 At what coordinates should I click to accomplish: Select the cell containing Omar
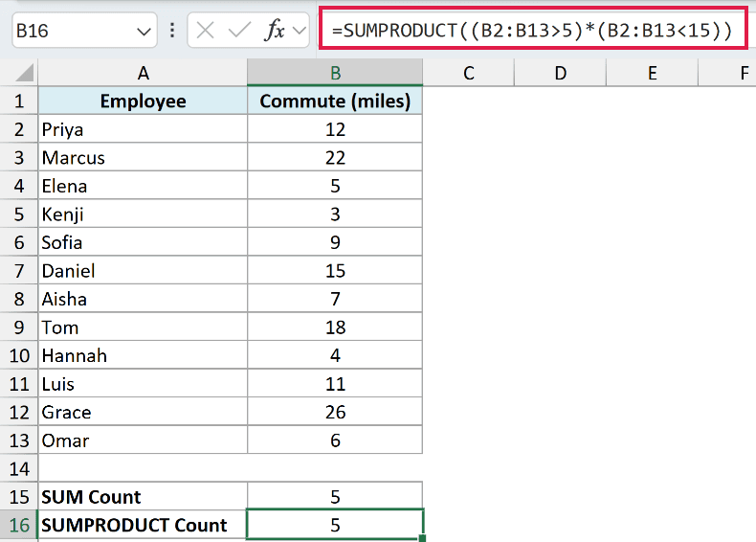coord(143,440)
